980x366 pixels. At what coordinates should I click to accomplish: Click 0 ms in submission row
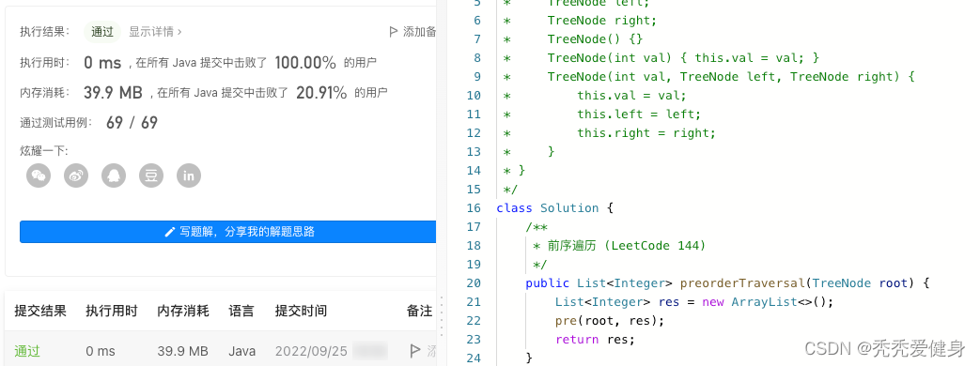point(101,351)
